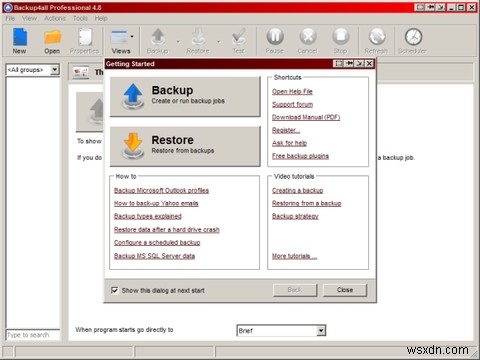Open the Scheduler clock icon
480x360 pixels.
pos(413,36)
